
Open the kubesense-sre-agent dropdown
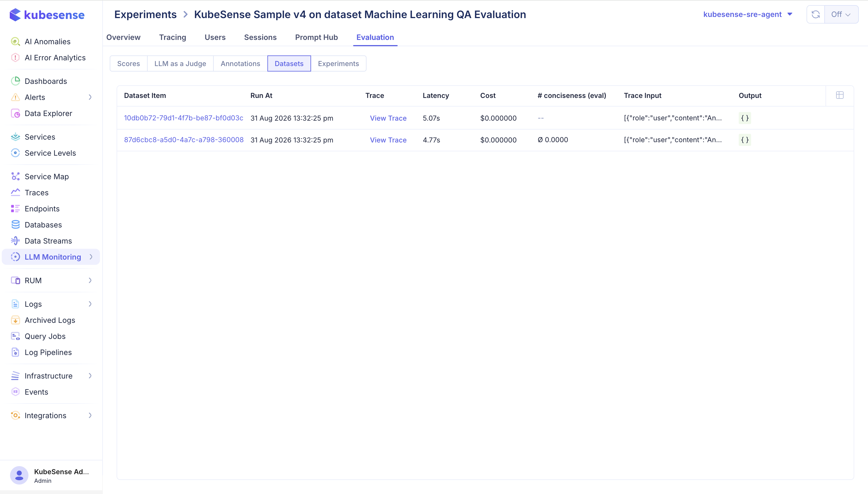coord(748,14)
